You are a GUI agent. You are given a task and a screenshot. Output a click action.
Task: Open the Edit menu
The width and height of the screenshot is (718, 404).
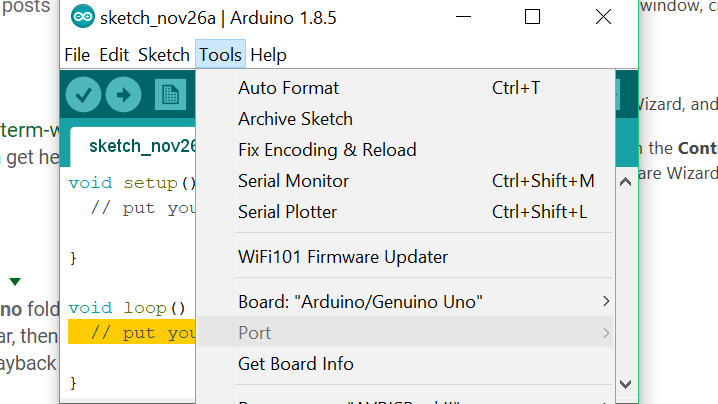114,55
